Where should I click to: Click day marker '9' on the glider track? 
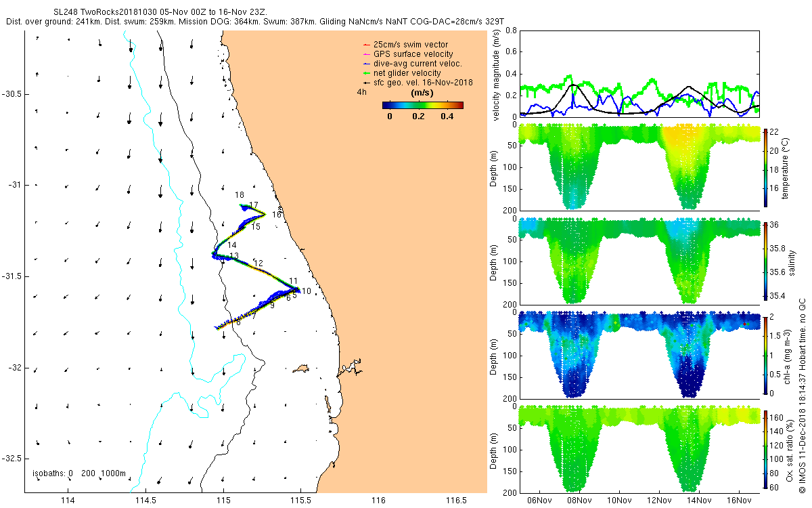[x=272, y=305]
